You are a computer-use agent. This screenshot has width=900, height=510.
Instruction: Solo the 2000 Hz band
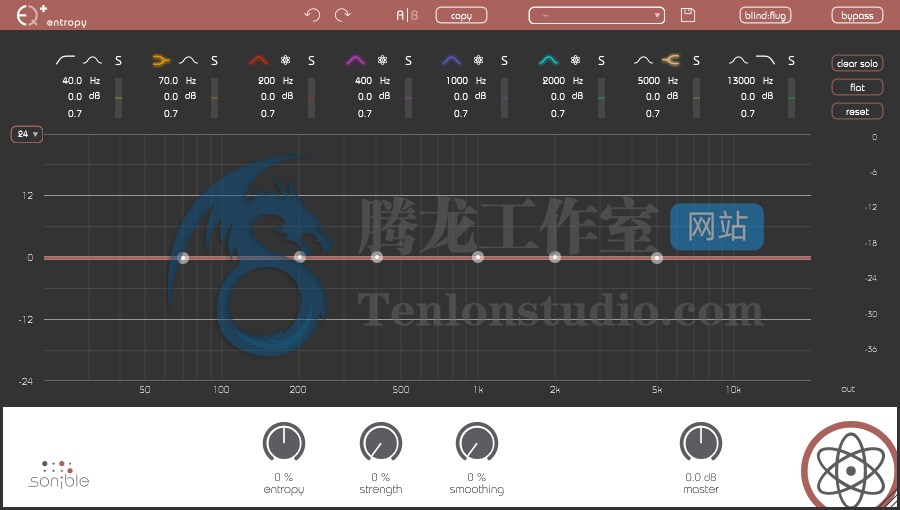tap(601, 60)
